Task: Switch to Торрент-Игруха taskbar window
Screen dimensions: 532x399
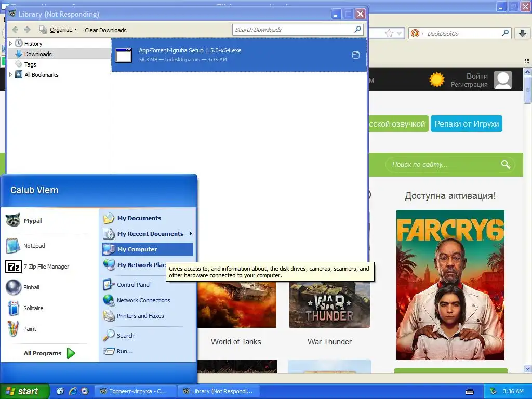Action: pyautogui.click(x=136, y=391)
